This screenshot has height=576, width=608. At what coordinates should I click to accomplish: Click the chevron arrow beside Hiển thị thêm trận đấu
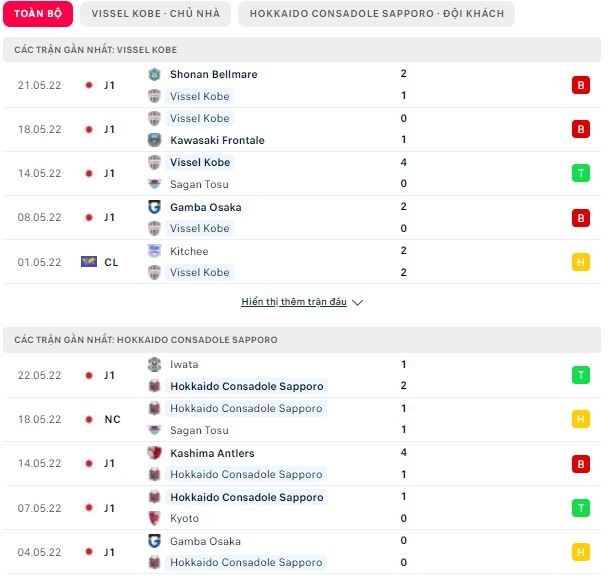click(x=357, y=302)
